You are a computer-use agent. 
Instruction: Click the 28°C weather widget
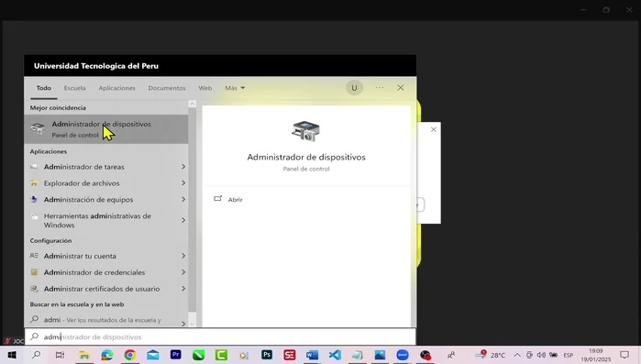tap(491, 355)
